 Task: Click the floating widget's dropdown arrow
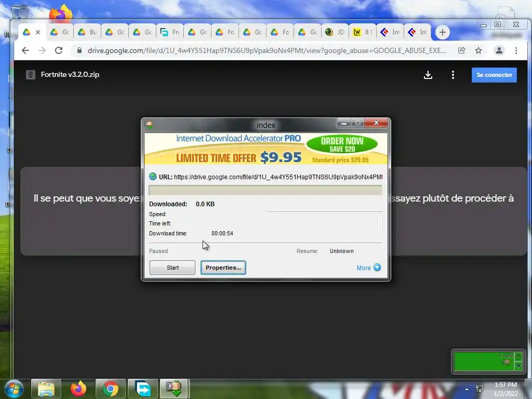(518, 366)
